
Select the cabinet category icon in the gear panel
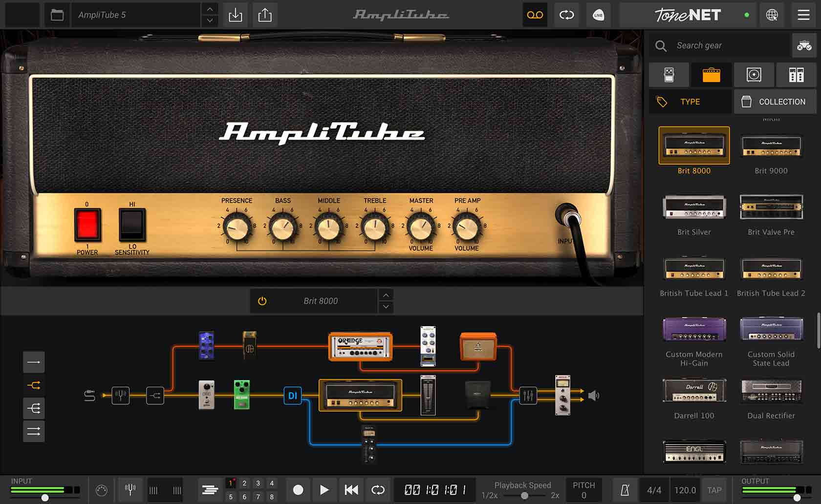click(x=754, y=75)
